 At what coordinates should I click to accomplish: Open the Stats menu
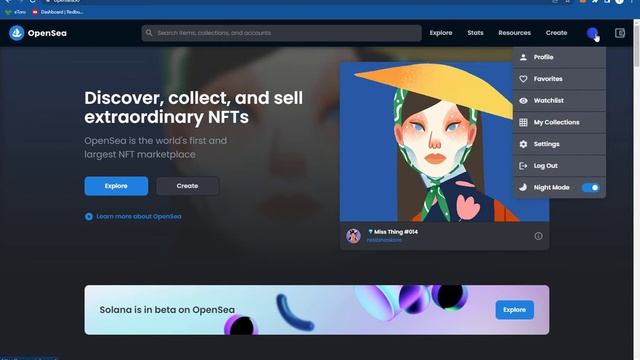pos(476,33)
